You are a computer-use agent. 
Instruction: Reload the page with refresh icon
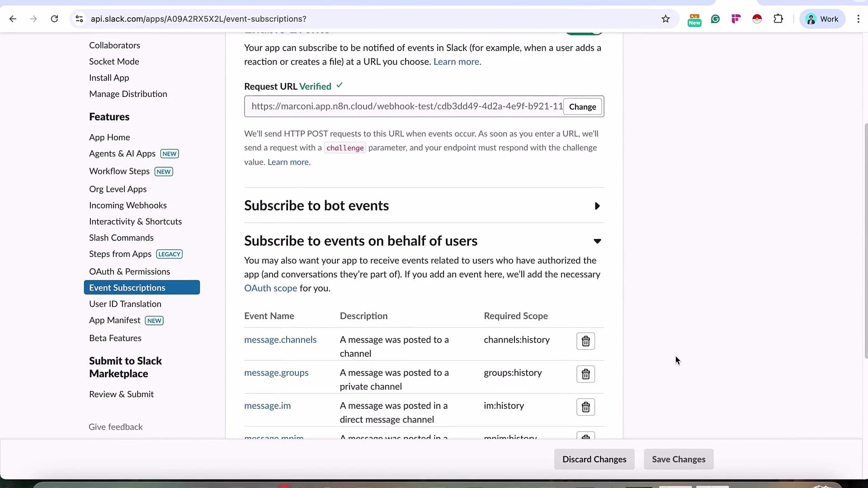(x=54, y=19)
